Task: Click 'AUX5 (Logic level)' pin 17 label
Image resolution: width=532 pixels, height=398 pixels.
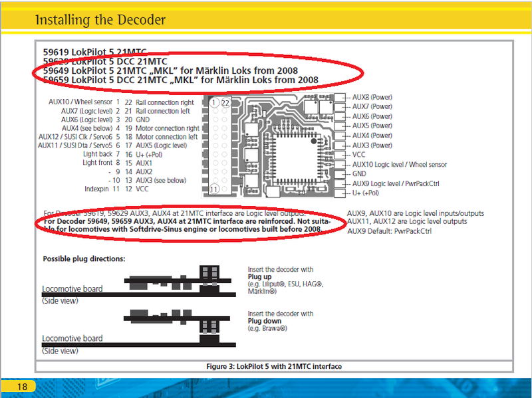Action: 161,146
